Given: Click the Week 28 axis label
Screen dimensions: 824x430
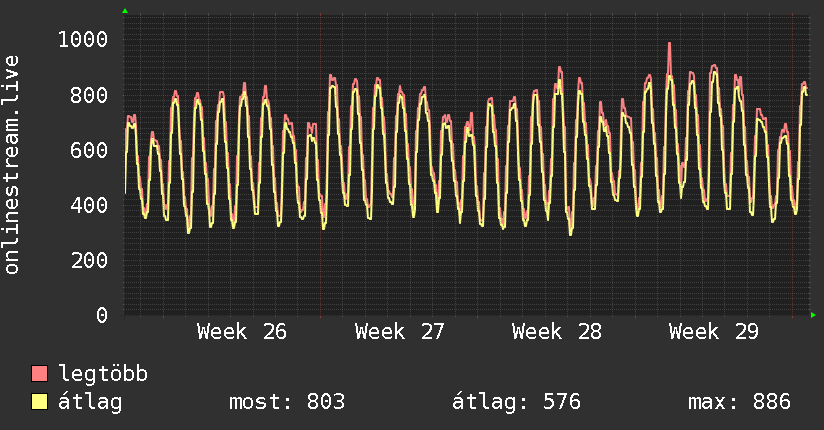Looking at the screenshot, I should (x=557, y=332).
